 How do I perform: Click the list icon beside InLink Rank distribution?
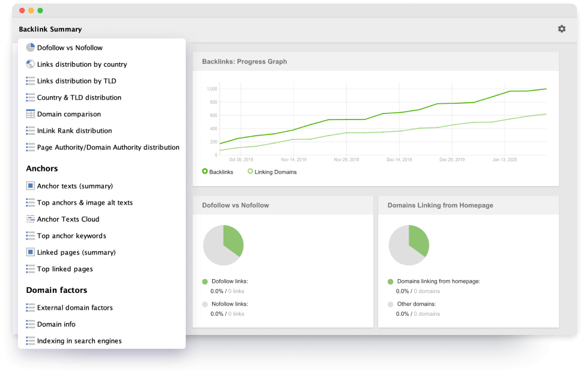(31, 131)
